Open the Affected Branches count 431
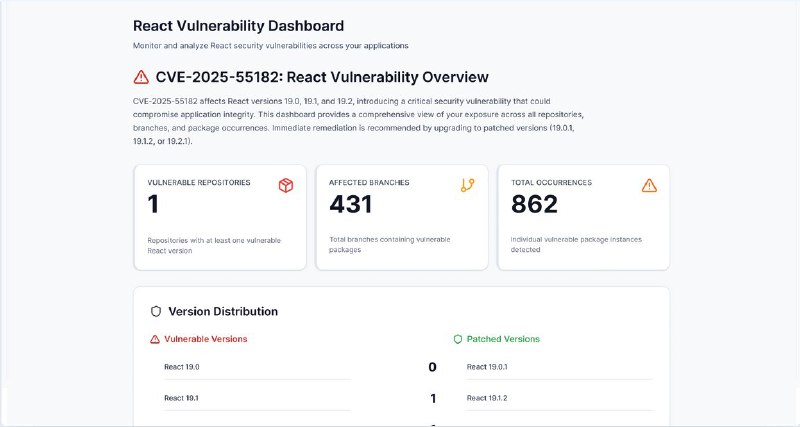This screenshot has height=427, width=800. 350,205
